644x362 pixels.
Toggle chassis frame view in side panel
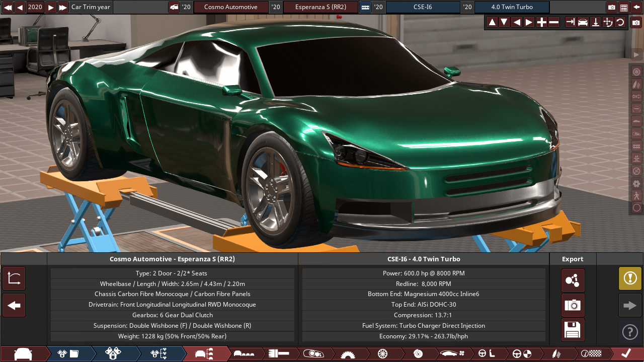636,109
